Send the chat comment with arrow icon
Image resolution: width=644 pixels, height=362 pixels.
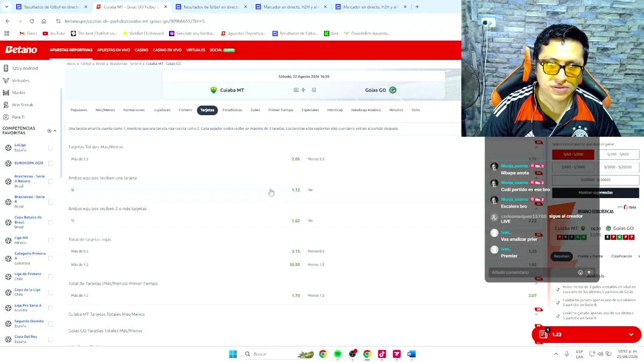(x=589, y=273)
